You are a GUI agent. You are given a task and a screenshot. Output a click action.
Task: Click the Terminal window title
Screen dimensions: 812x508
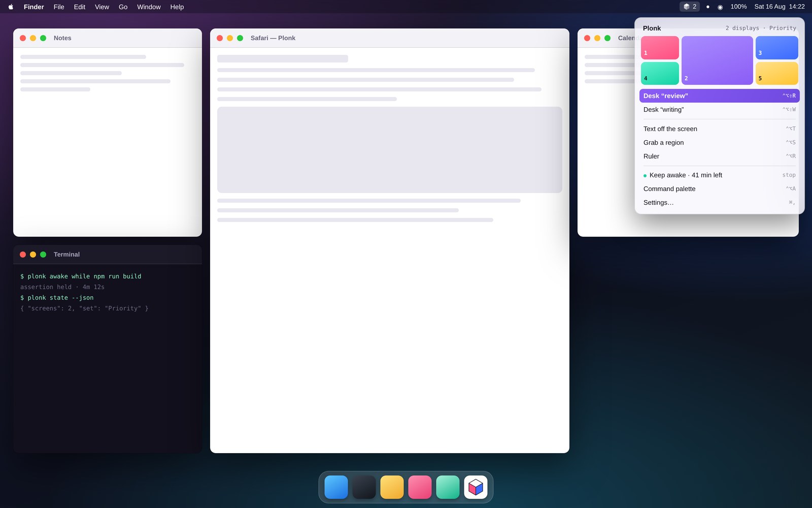coord(66,255)
